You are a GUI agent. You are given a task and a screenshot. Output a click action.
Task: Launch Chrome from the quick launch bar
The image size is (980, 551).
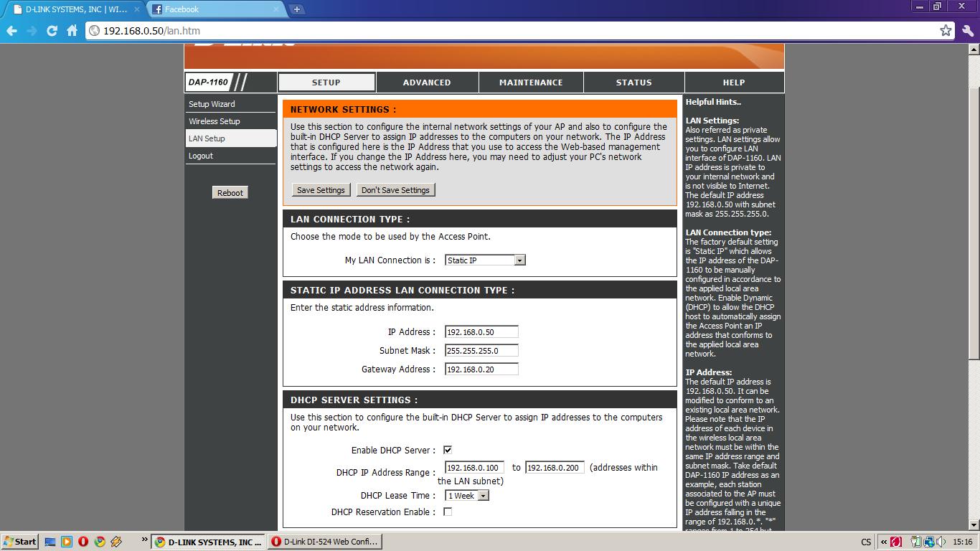point(100,542)
